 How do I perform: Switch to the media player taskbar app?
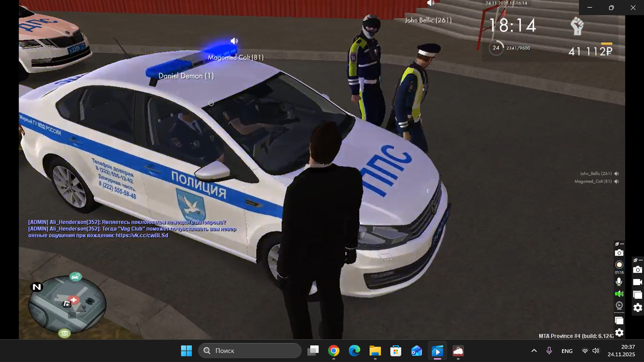click(x=437, y=350)
